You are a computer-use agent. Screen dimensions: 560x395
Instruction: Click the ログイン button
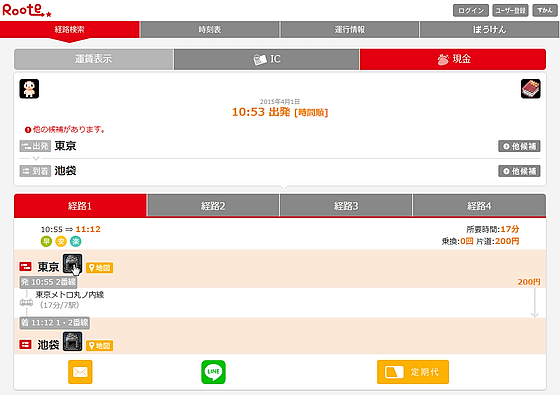(471, 11)
